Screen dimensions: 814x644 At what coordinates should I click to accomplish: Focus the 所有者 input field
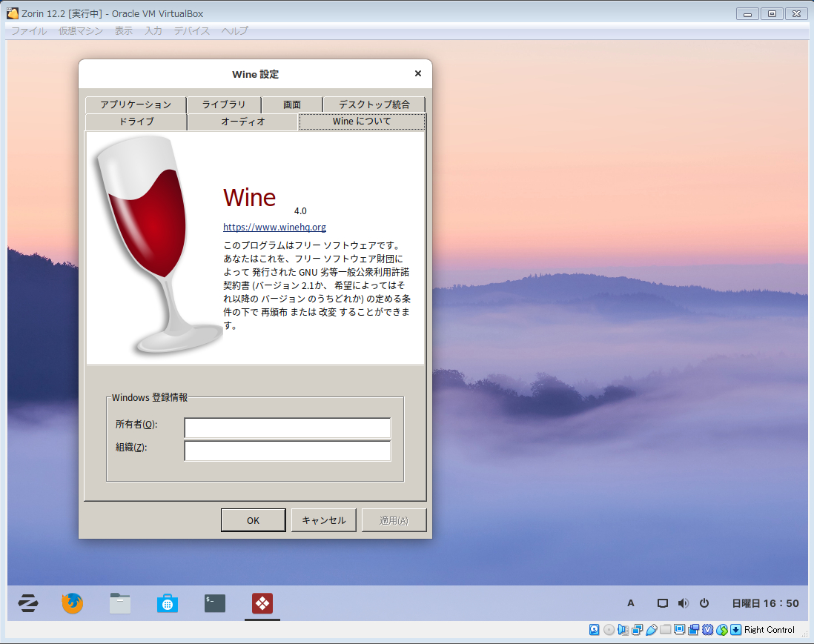pyautogui.click(x=288, y=428)
